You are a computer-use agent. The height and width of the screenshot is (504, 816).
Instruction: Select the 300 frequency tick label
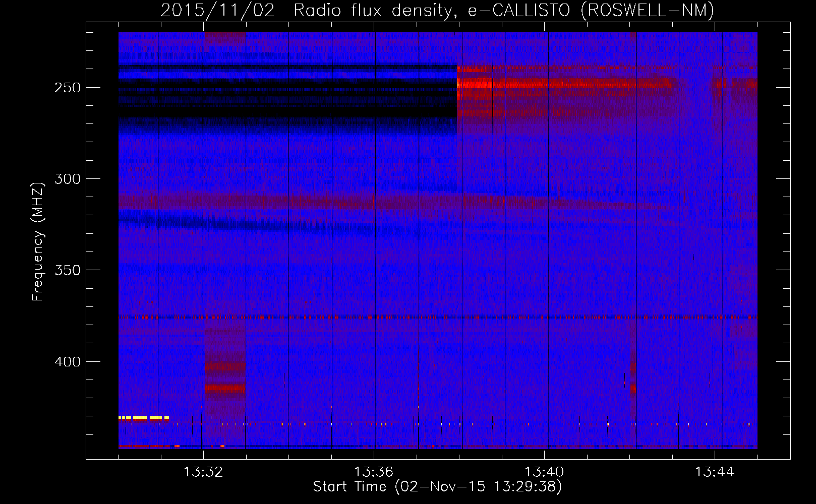pyautogui.click(x=68, y=179)
